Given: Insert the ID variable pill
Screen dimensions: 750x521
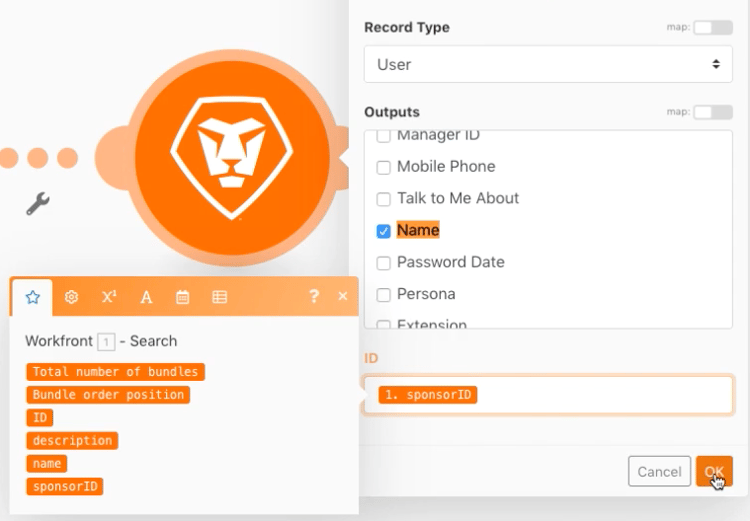Looking at the screenshot, I should pyautogui.click(x=40, y=418).
